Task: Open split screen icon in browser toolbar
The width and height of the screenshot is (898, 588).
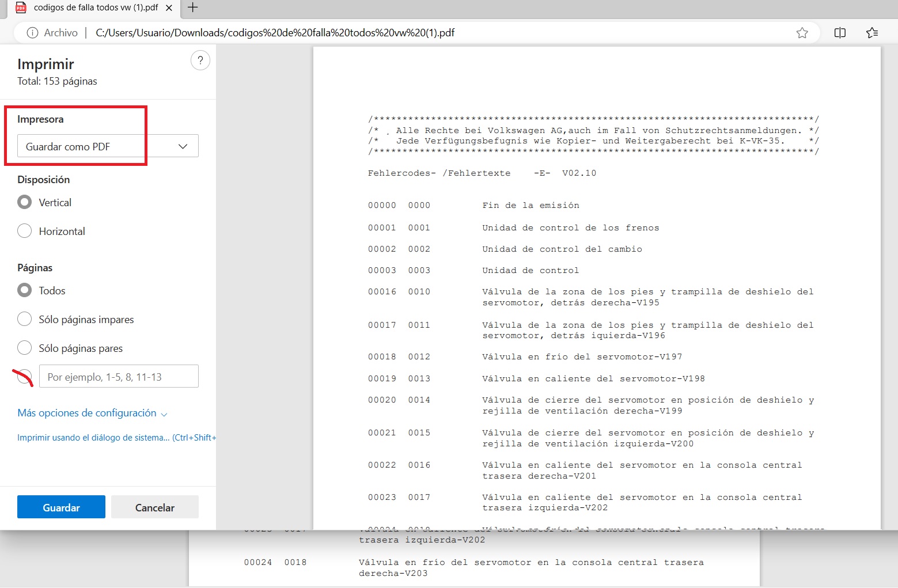Action: click(x=840, y=33)
